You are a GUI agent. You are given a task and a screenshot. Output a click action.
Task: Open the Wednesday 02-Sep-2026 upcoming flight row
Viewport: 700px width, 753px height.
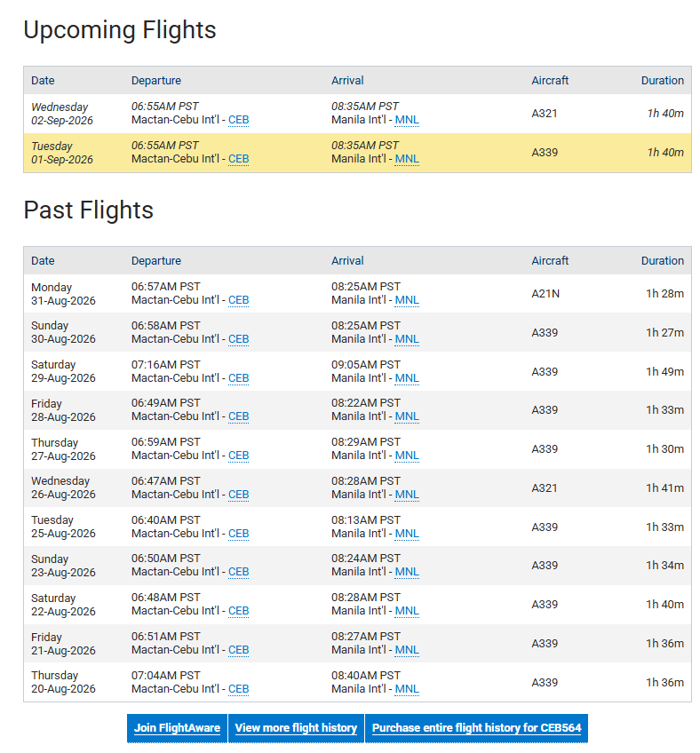tap(357, 114)
